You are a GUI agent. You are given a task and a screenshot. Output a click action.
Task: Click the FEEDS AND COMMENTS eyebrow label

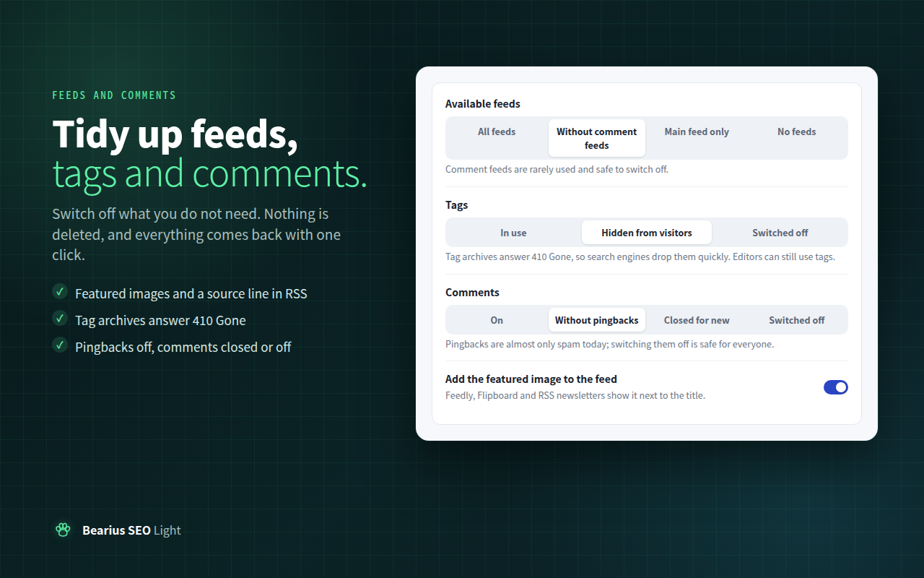pos(114,95)
